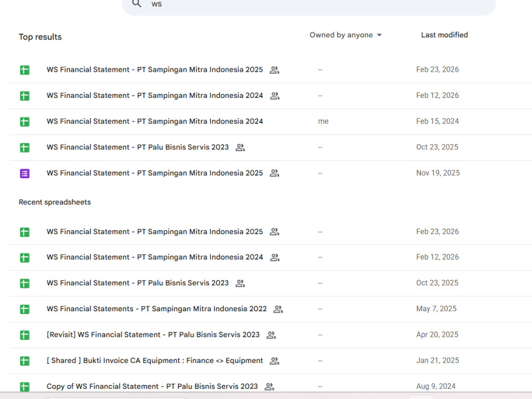
Task: Open the Sampingan 2025 form modified Nov 19, 2025
Action: [x=155, y=173]
